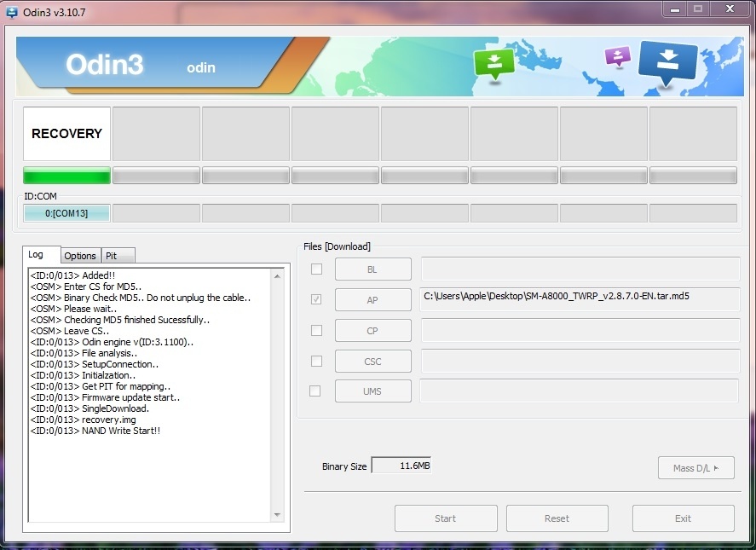
Task: Click the Odin3 logo text in banner
Action: pyautogui.click(x=105, y=65)
